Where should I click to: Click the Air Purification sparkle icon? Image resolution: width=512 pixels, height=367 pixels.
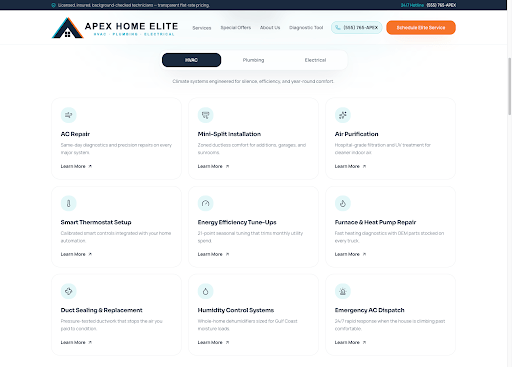tap(343, 115)
